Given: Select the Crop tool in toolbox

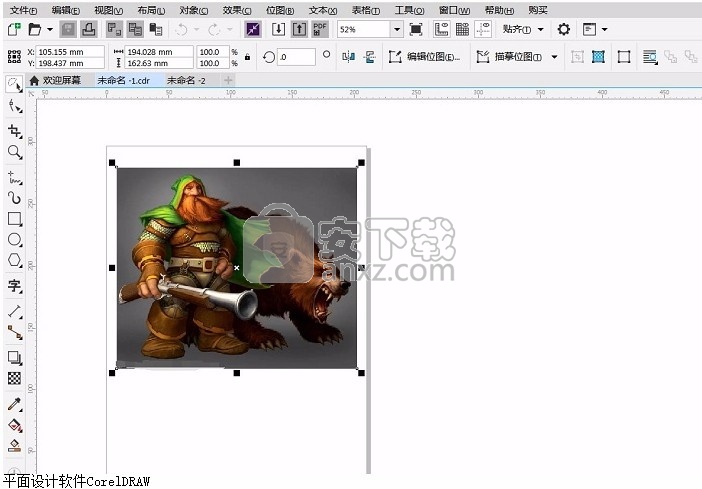Looking at the screenshot, I should coord(14,130).
